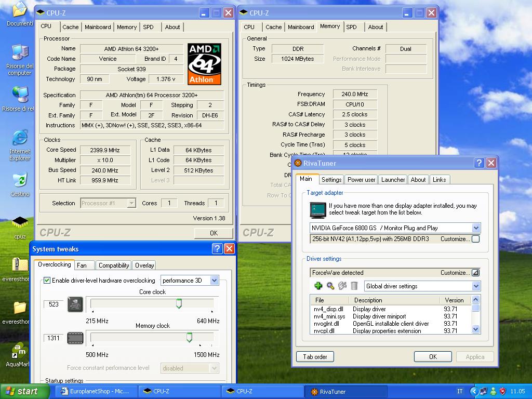Open the Overlay tab in System tweaks
532x399 pixels.
click(x=144, y=265)
